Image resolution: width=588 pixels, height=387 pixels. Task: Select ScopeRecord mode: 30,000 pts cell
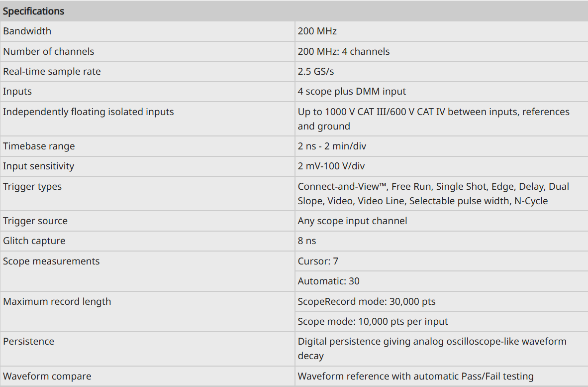click(441, 301)
